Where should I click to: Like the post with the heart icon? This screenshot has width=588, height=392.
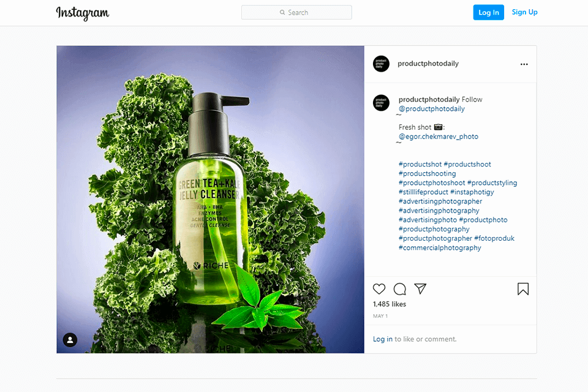379,289
